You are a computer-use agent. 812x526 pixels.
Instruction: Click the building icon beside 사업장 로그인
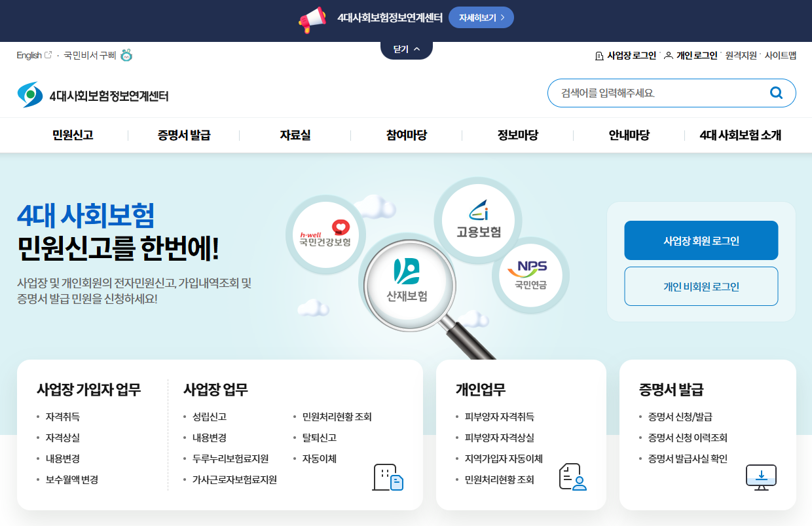[599, 56]
